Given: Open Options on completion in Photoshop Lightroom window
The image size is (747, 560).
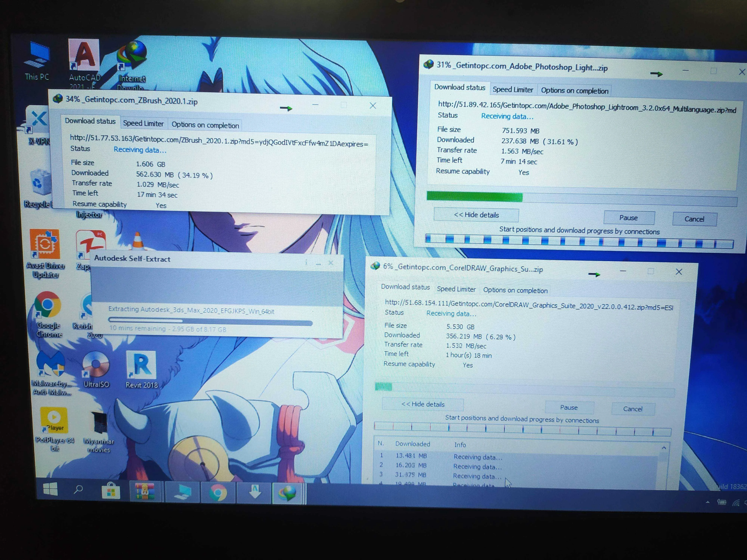Looking at the screenshot, I should 574,91.
